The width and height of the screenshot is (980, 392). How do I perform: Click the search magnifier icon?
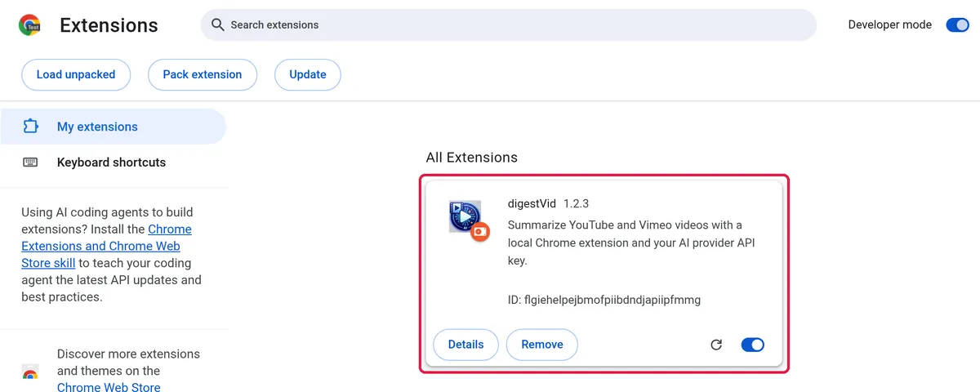pyautogui.click(x=217, y=24)
